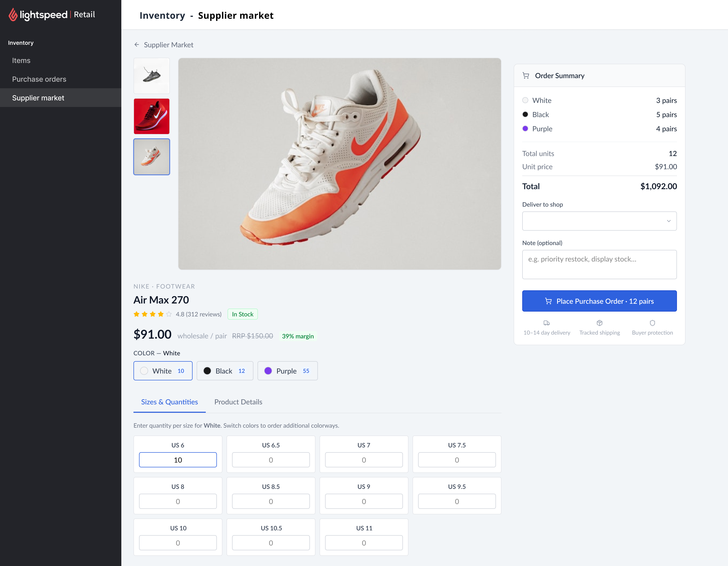This screenshot has width=728, height=566.
Task: Click the US 9.5 quantity field
Action: pyautogui.click(x=457, y=501)
